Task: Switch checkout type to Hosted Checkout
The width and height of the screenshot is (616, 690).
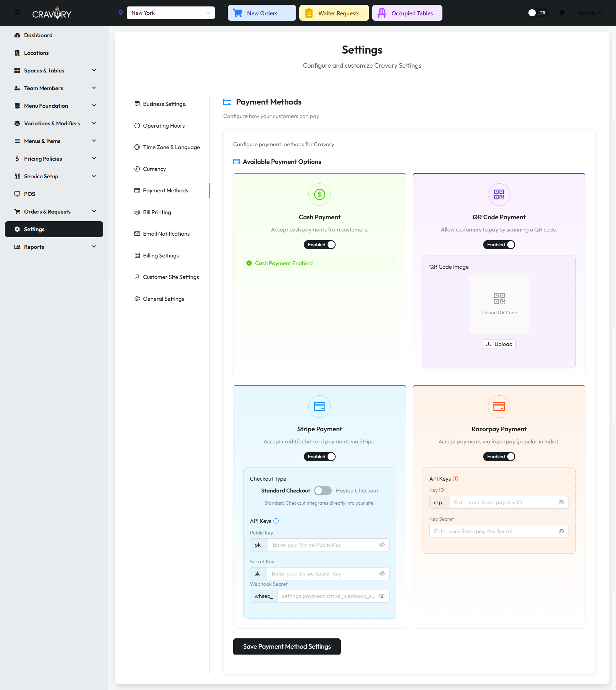Action: 322,491
